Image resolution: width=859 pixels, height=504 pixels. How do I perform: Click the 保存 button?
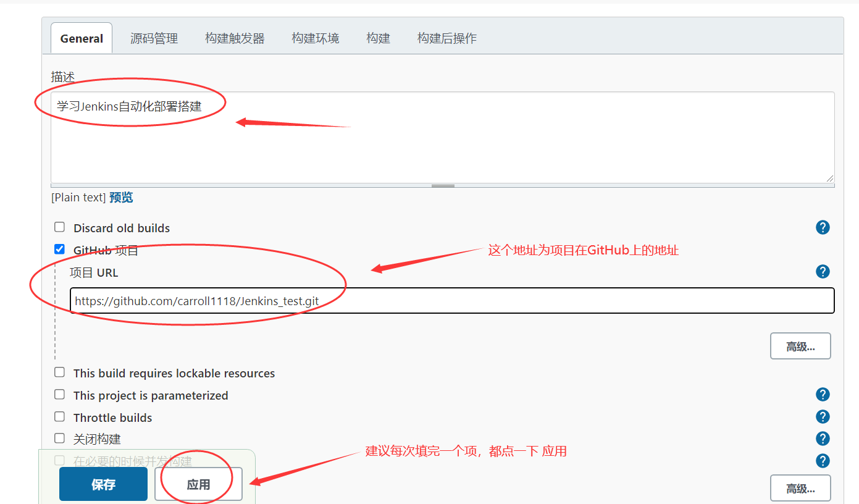103,484
